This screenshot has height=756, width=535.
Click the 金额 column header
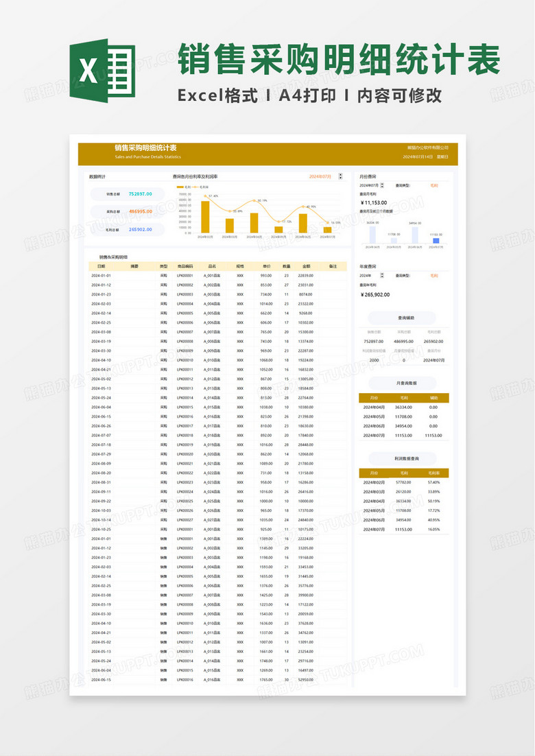point(306,265)
